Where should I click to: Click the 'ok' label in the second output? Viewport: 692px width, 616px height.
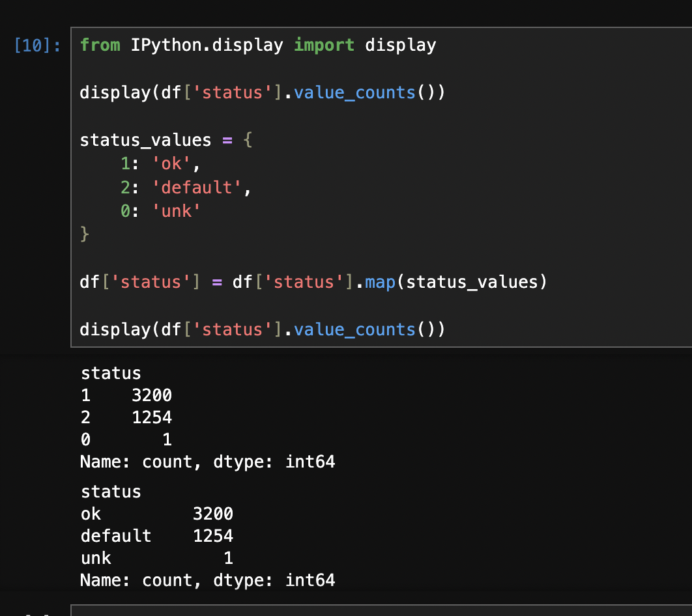[91, 514]
